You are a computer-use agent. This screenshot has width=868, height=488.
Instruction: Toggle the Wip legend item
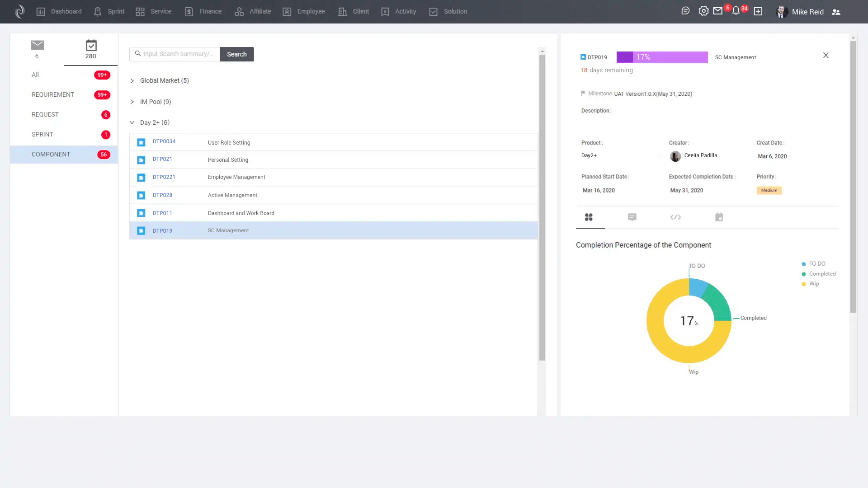click(814, 284)
